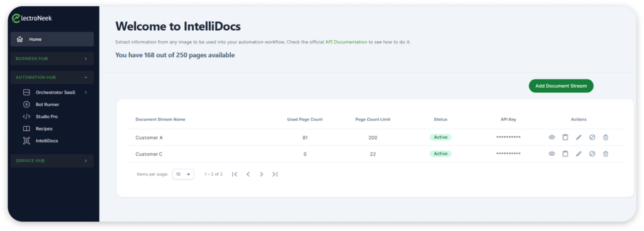
Task: Click the Active status badge for Customer C
Action: (440, 154)
